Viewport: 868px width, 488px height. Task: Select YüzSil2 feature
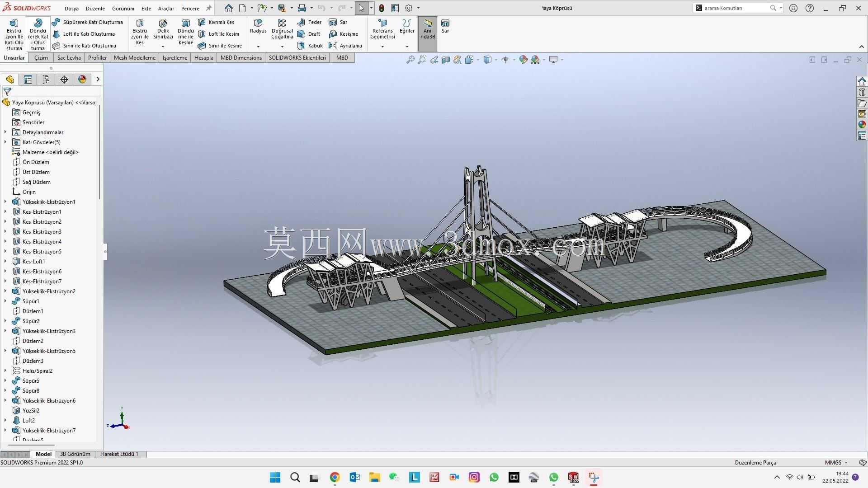tap(31, 411)
